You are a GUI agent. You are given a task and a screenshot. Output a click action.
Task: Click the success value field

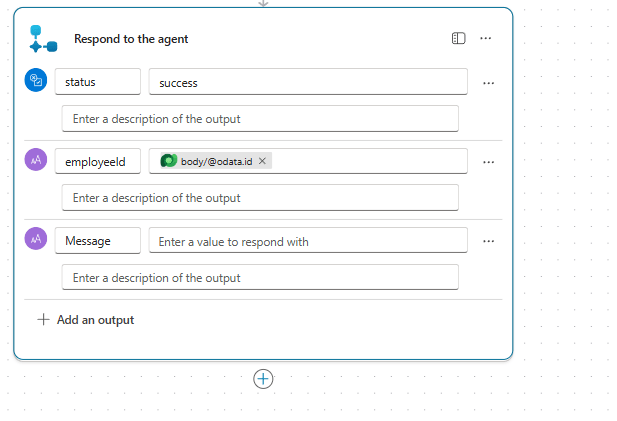tap(307, 82)
